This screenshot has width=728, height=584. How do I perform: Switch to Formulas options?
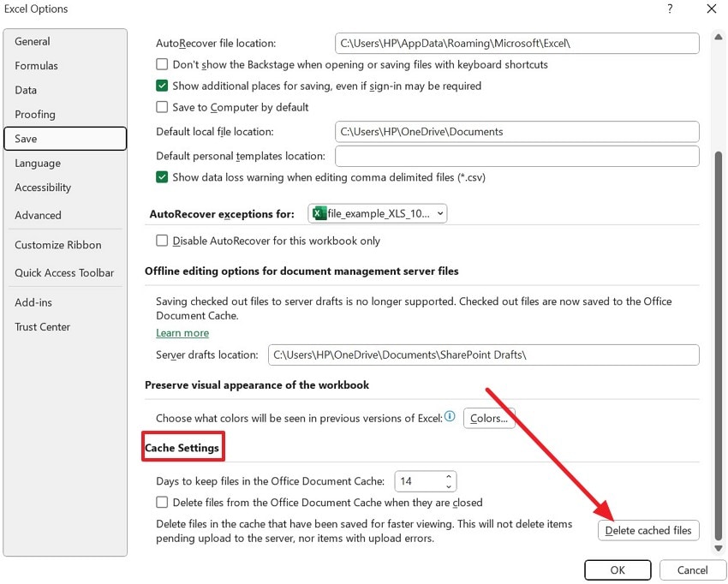click(65, 65)
